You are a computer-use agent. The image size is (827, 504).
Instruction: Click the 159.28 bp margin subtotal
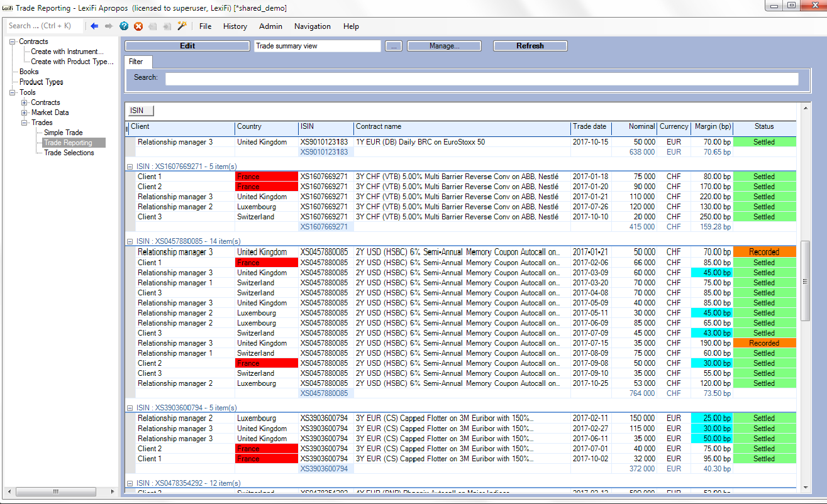coord(716,227)
